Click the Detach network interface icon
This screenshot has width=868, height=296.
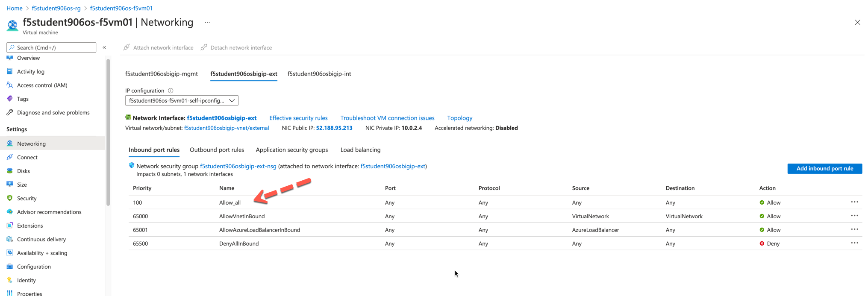coord(204,47)
